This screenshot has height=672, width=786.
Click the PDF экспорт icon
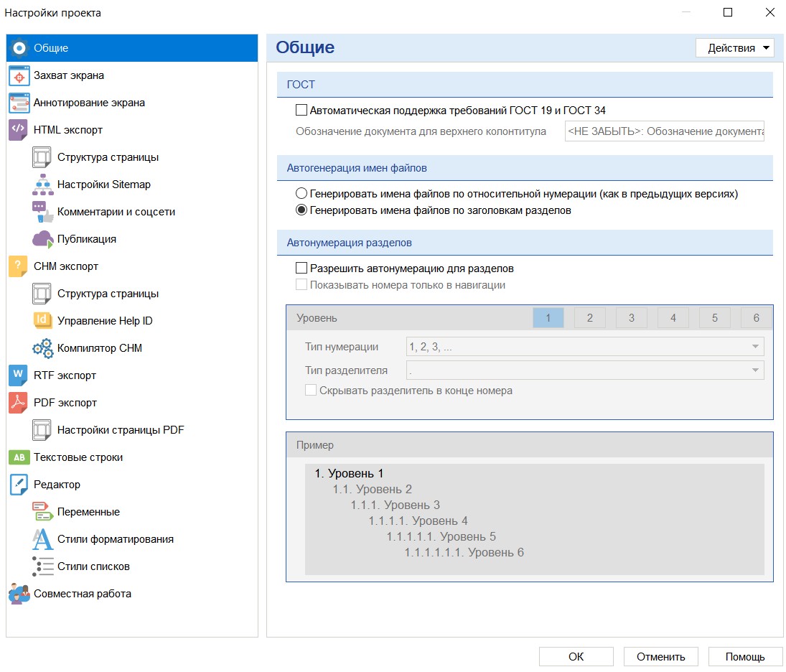pyautogui.click(x=19, y=403)
